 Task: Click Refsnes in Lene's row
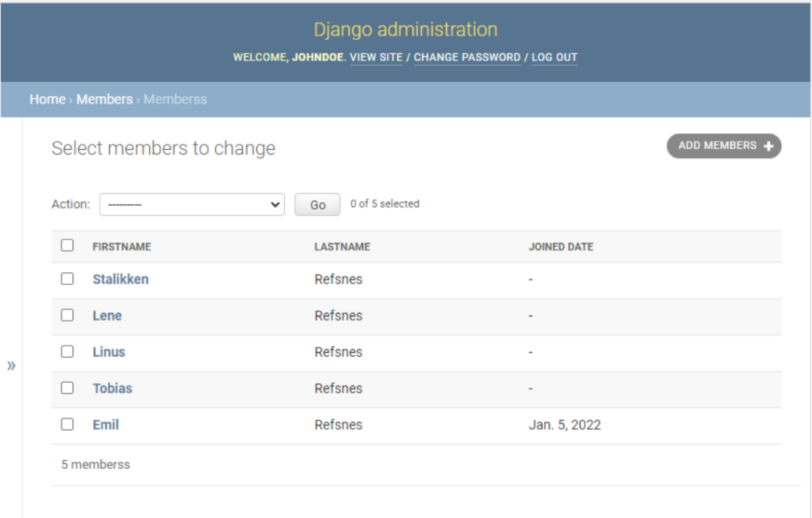click(338, 316)
